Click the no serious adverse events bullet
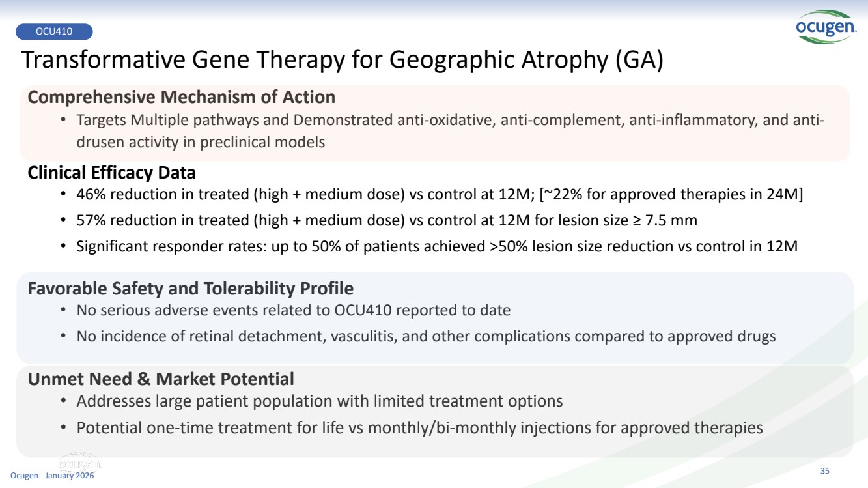Screen dimensions: 868x488 point(293,310)
